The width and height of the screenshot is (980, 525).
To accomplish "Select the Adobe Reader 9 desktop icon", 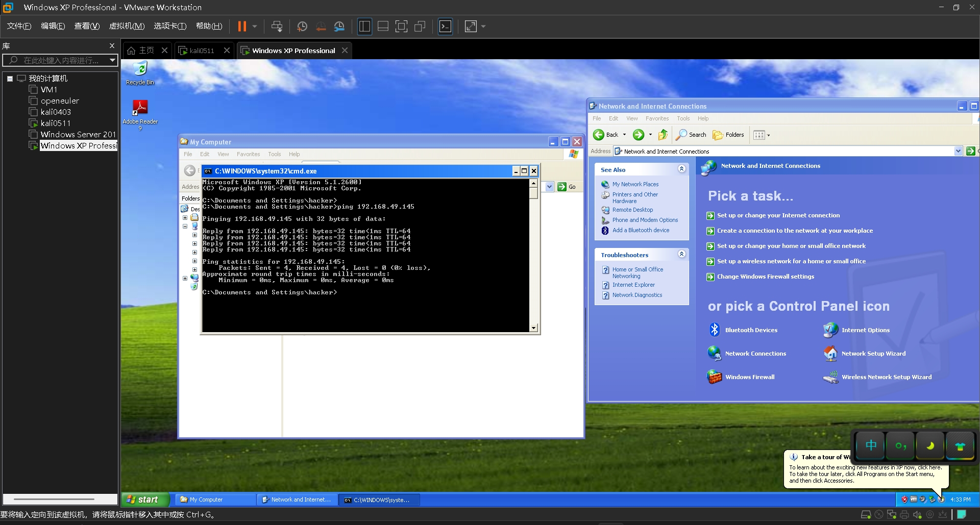I will pos(140,115).
